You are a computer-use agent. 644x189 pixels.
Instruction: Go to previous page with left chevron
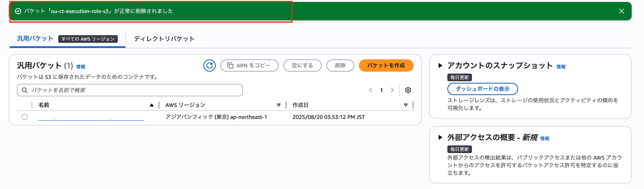[x=371, y=90]
